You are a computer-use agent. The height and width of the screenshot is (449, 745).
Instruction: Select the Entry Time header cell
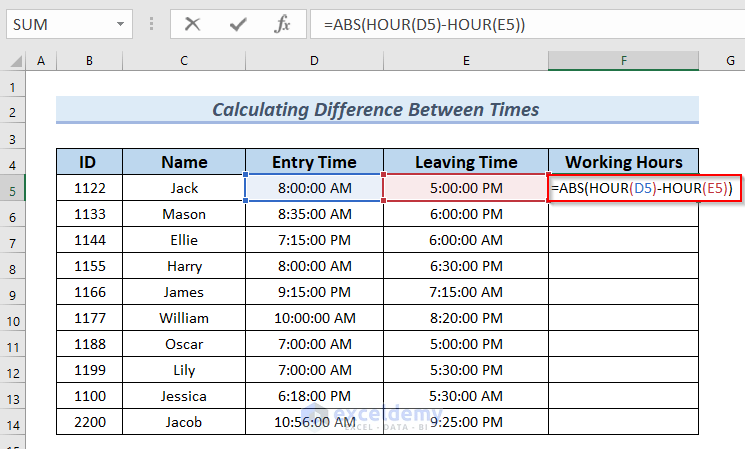314,162
